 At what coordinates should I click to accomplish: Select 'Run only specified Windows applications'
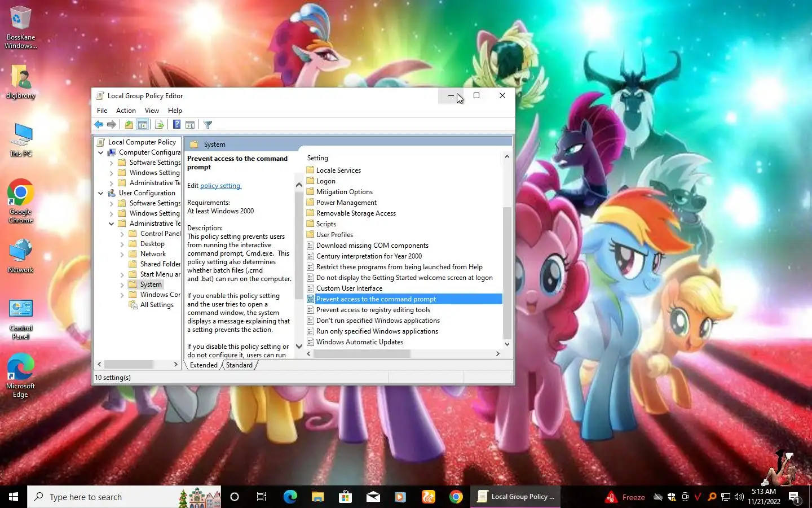pyautogui.click(x=377, y=331)
